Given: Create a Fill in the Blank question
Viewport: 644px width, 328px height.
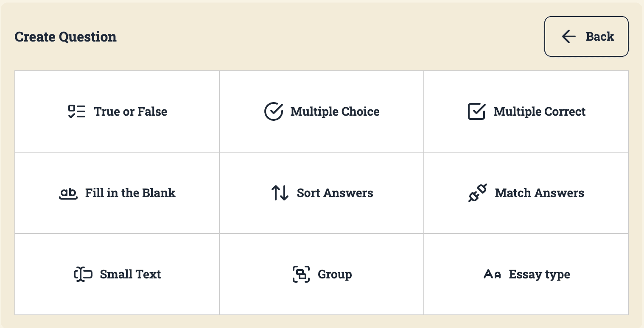Looking at the screenshot, I should click(x=117, y=193).
